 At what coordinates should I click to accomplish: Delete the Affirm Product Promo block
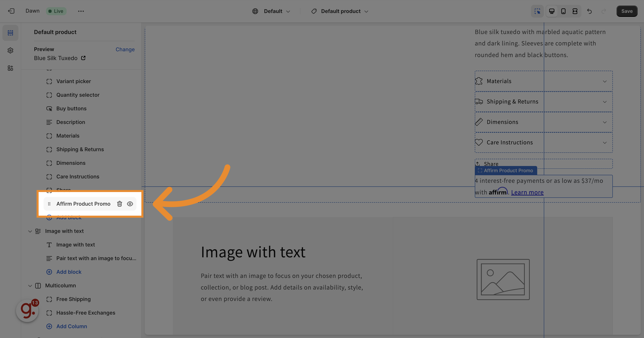click(x=120, y=204)
